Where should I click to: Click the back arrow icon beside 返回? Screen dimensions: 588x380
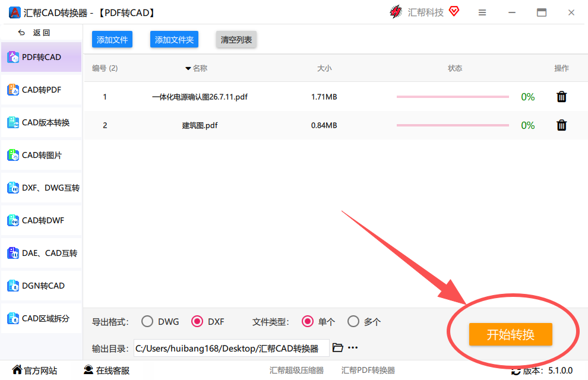21,33
